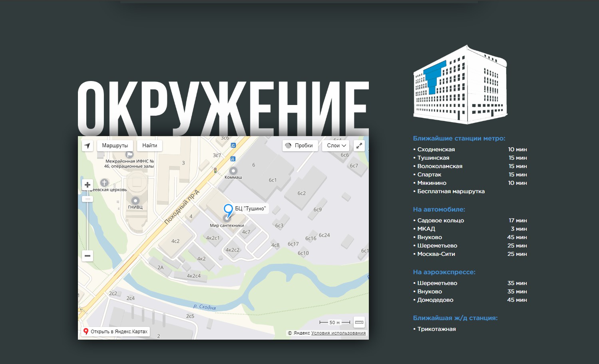Click a blue metro icon on Походный проезд

(x=232, y=159)
